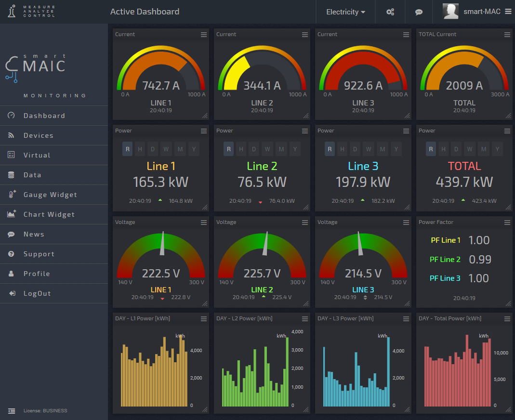This screenshot has width=515, height=420.
Task: Open the Gauge Widget menu item
Action: (50, 195)
